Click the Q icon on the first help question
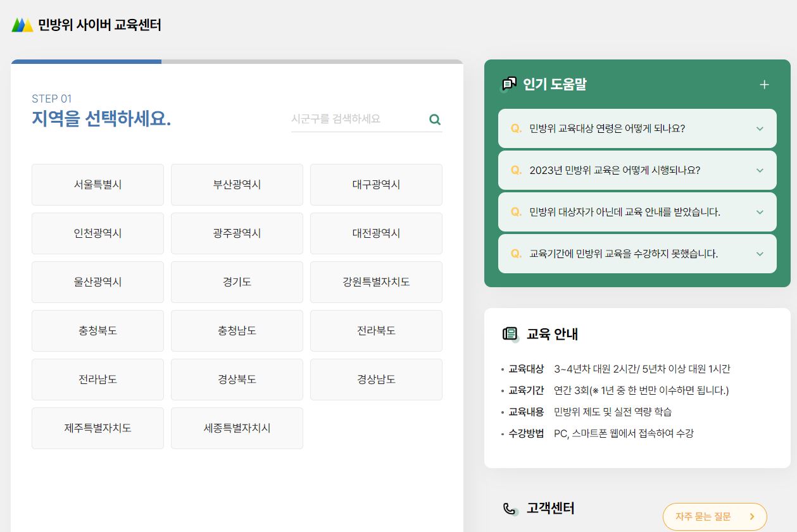 (x=515, y=128)
